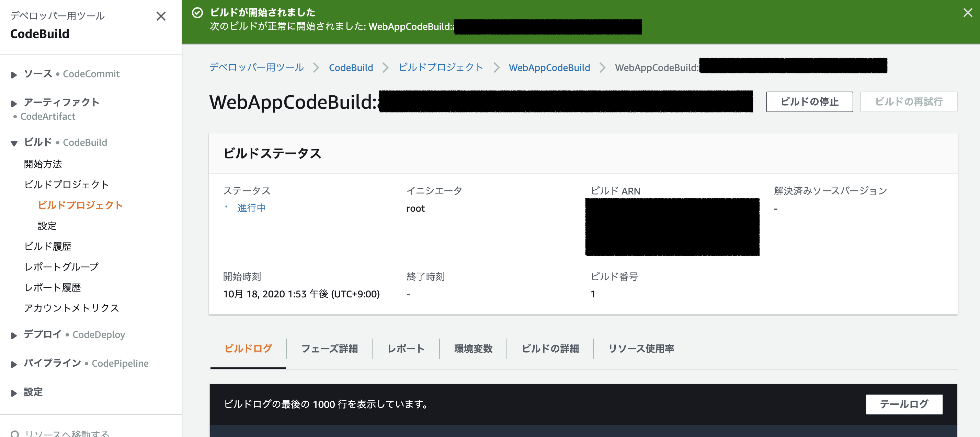The image size is (980, 437).
Task: Click the 進行中 status link
Action: (x=251, y=208)
